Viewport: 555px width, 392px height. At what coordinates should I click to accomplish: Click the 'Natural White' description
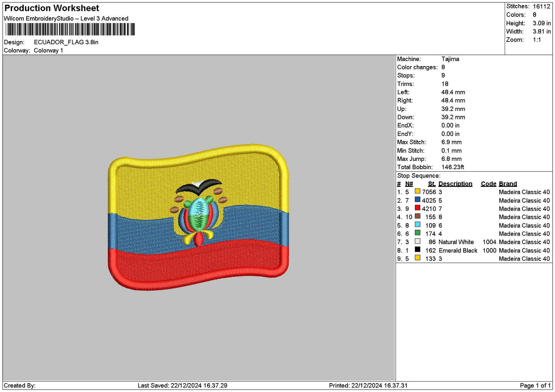point(456,242)
